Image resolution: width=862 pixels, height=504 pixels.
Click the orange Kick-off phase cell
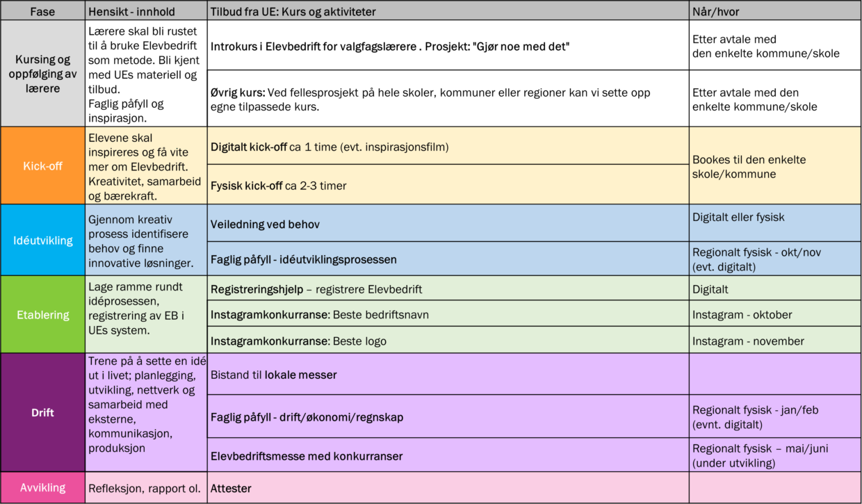pyautogui.click(x=42, y=165)
